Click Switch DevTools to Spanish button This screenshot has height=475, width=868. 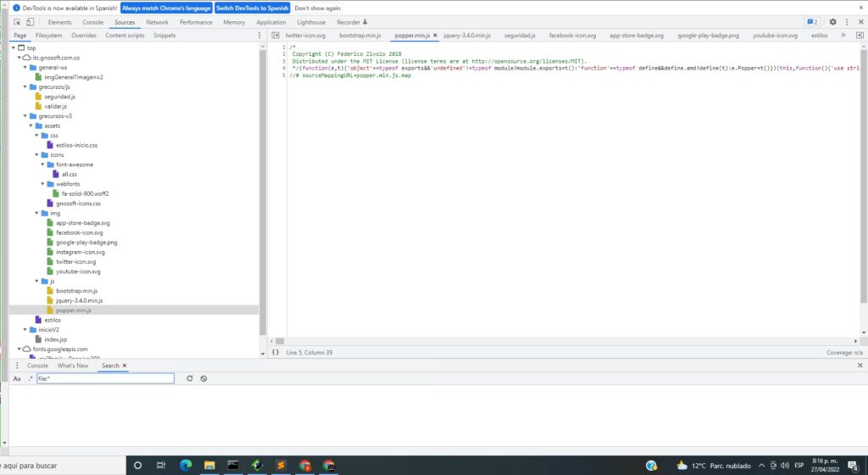click(x=252, y=8)
